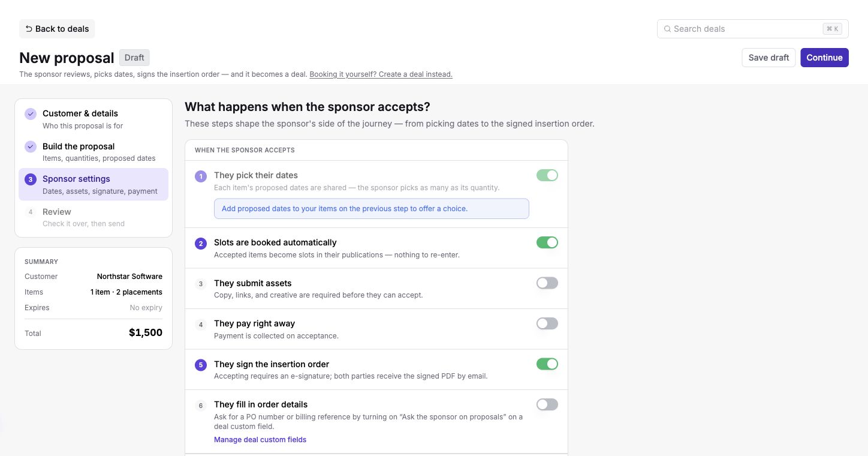Click the 1 item · 2 placements value
Viewport: 868px width, 456px height.
coord(126,292)
